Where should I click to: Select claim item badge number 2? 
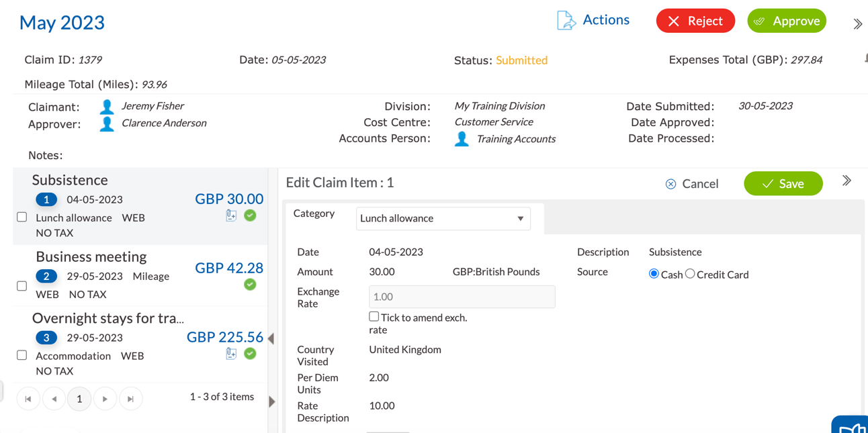[46, 276]
